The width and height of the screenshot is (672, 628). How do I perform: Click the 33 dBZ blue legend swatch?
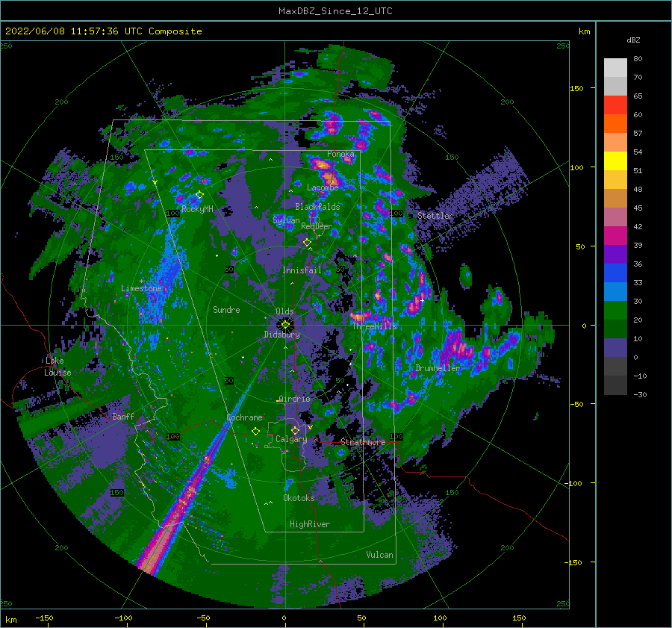coord(615,273)
